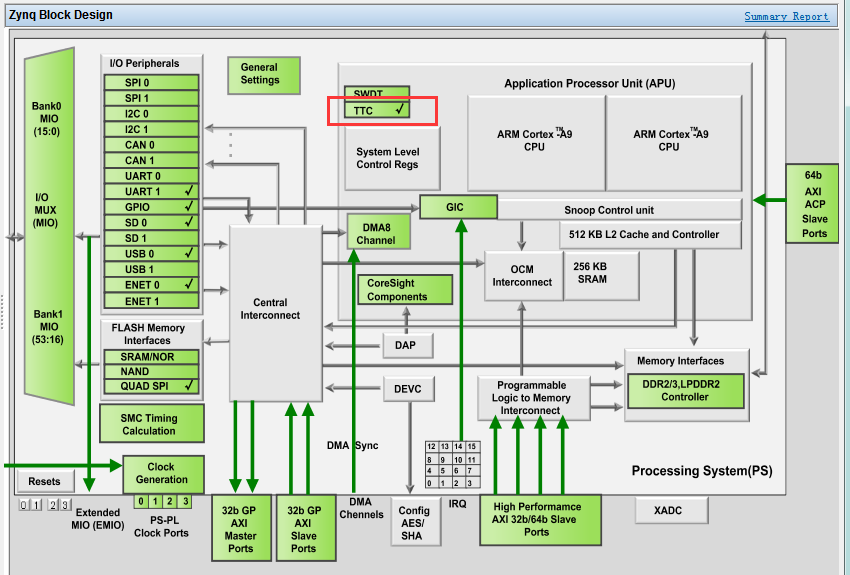Viewport: 850px width, 575px height.
Task: Toggle the ENET 0 checked peripheral
Action: click(151, 285)
